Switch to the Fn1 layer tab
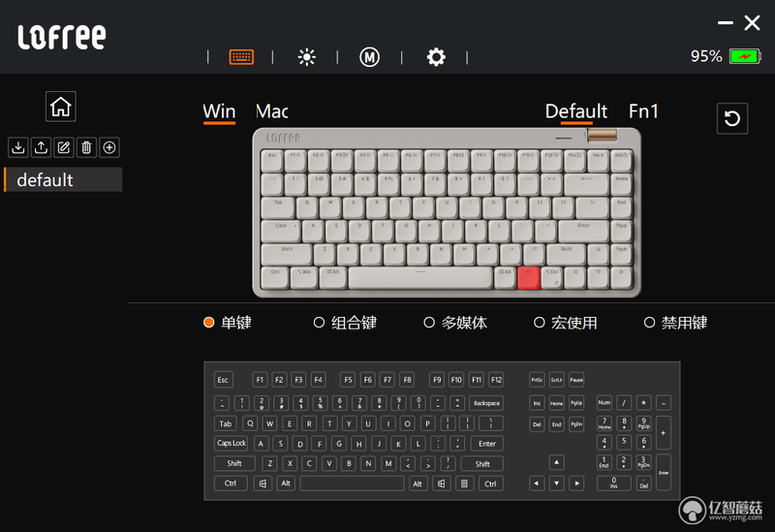 [x=643, y=111]
